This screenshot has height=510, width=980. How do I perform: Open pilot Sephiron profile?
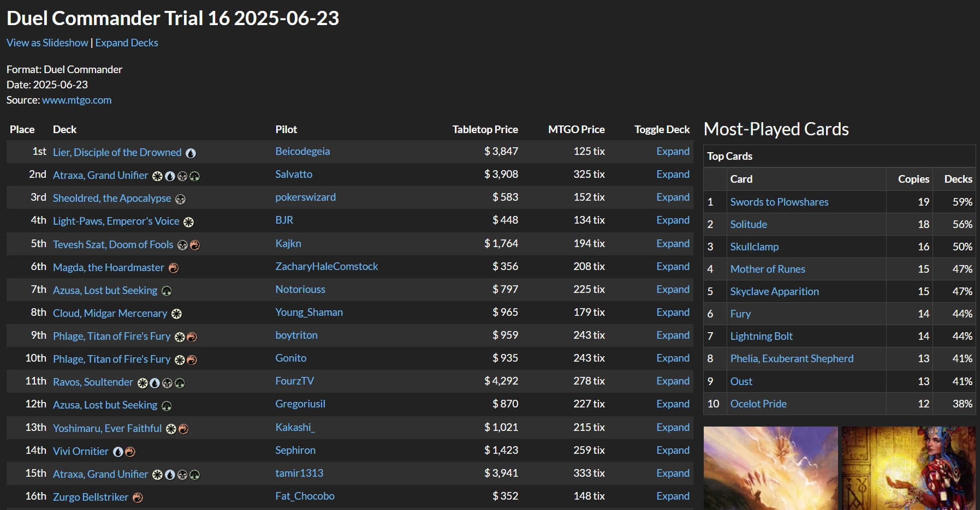295,450
